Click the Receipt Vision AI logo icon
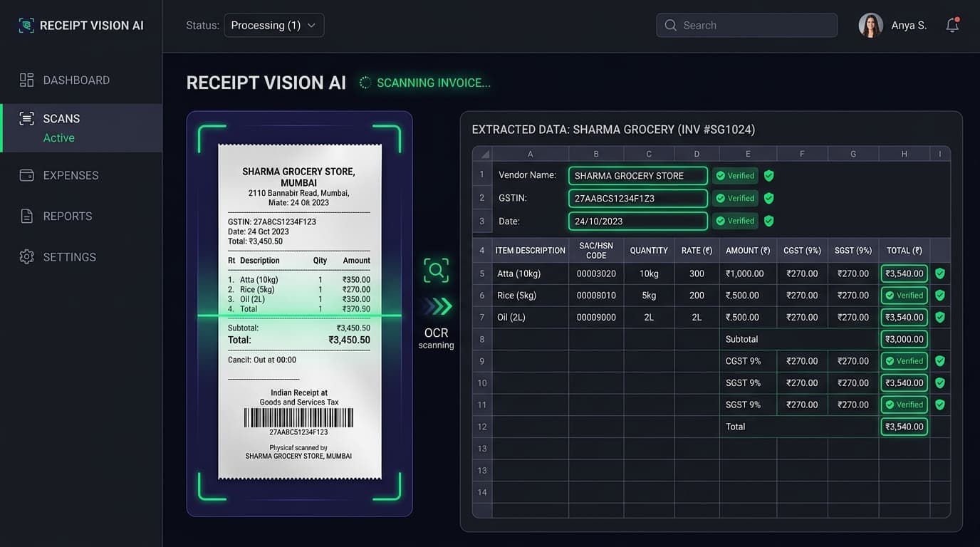Viewport: 980px width, 547px height. click(x=26, y=26)
